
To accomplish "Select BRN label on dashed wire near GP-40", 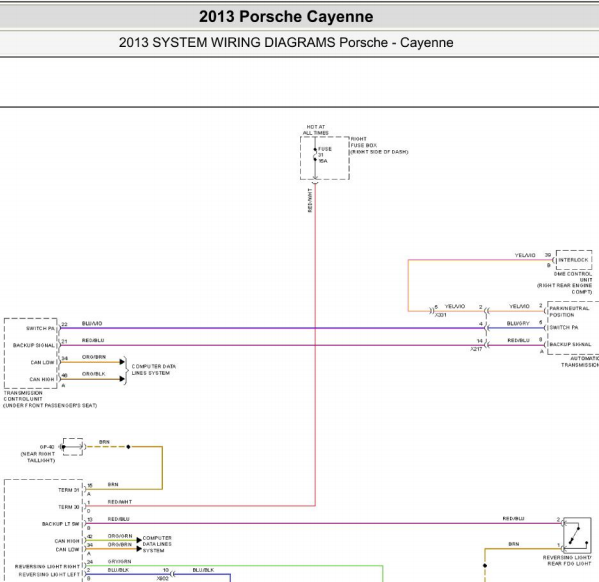I will click(x=104, y=442).
